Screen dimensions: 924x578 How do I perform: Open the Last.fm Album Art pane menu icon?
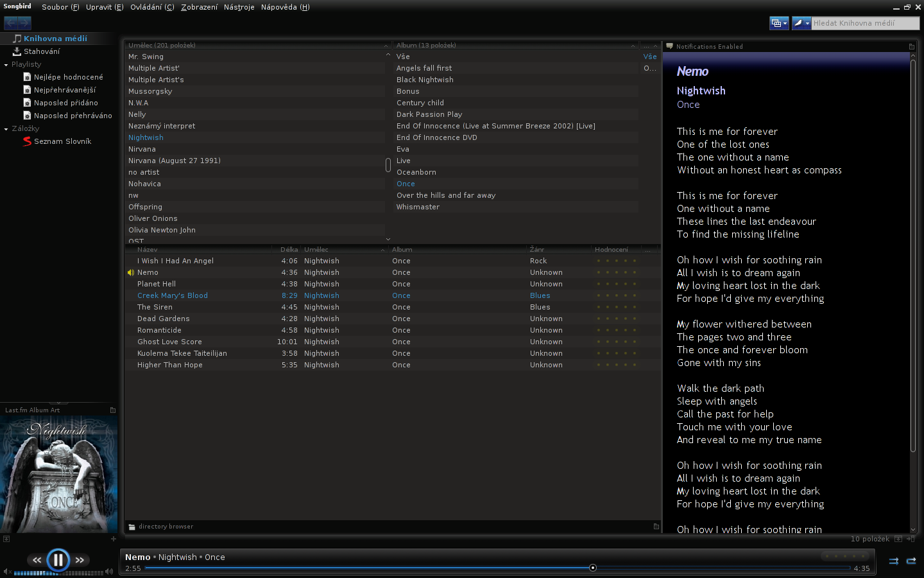tap(113, 410)
